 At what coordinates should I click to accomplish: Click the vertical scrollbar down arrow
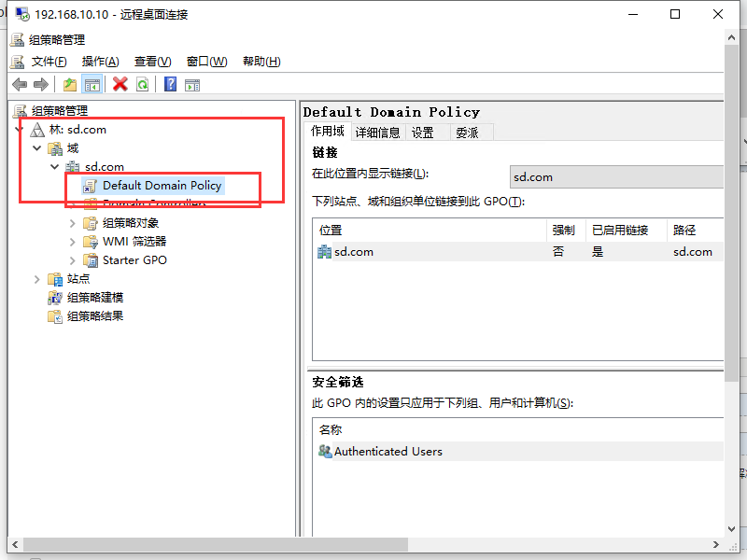click(x=732, y=529)
